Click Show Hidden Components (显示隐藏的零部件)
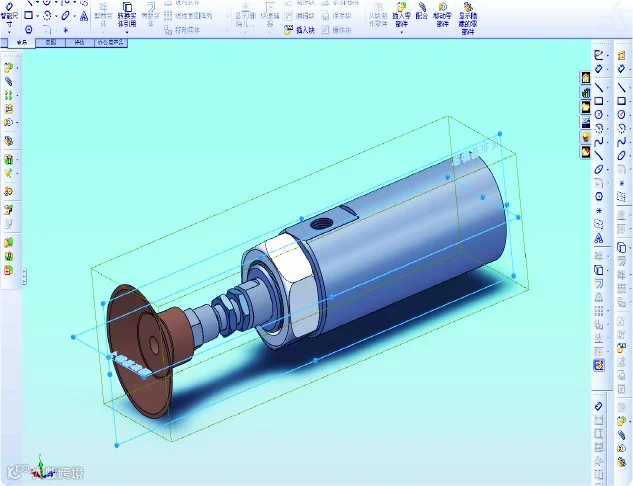This screenshot has width=633, height=486. coord(468,18)
